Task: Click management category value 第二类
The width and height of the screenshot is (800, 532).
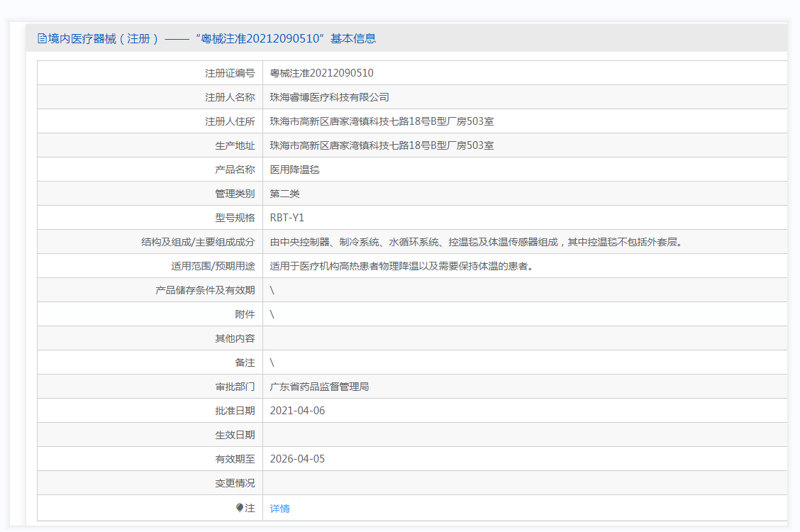Action: point(285,194)
